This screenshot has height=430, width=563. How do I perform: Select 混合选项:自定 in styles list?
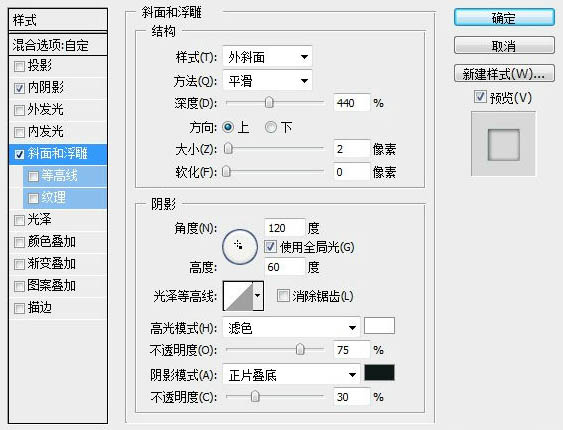(58, 45)
